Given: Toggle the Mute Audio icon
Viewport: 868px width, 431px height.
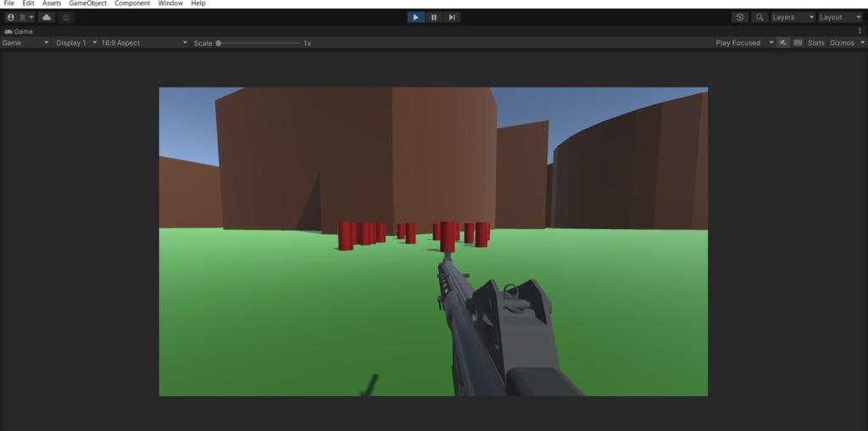Looking at the screenshot, I should tap(782, 42).
